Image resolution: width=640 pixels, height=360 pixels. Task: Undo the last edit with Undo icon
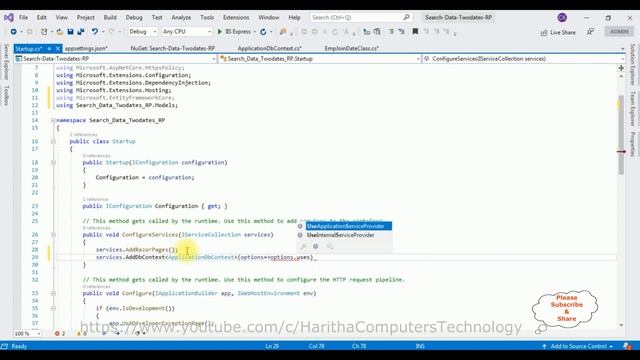pos(95,31)
